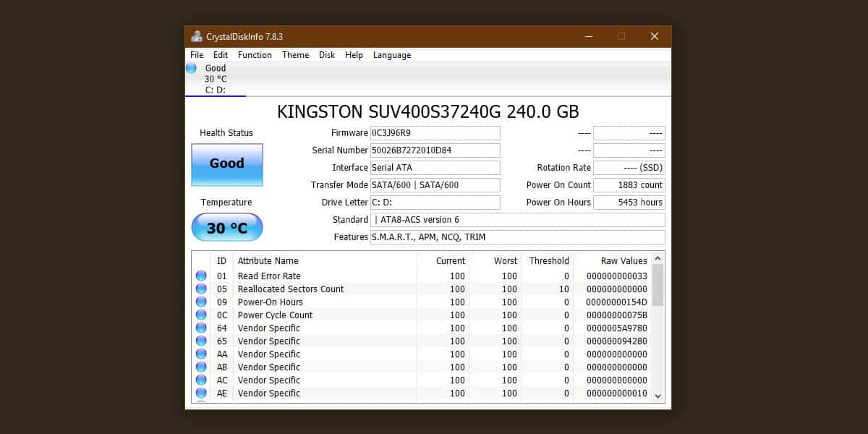This screenshot has width=868, height=434.
Task: Open the Edit menu
Action: pyautogui.click(x=221, y=55)
